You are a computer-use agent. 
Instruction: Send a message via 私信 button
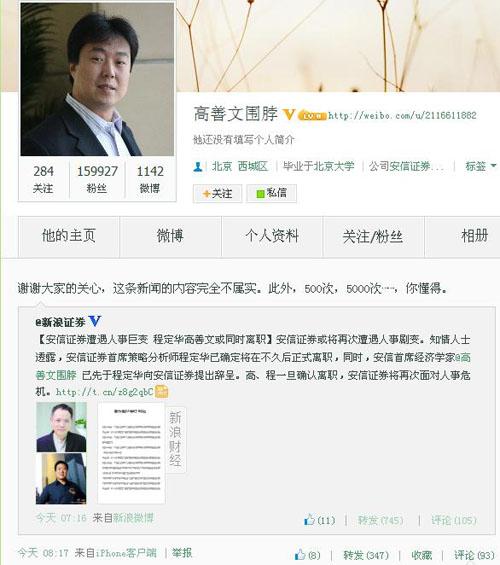272,193
